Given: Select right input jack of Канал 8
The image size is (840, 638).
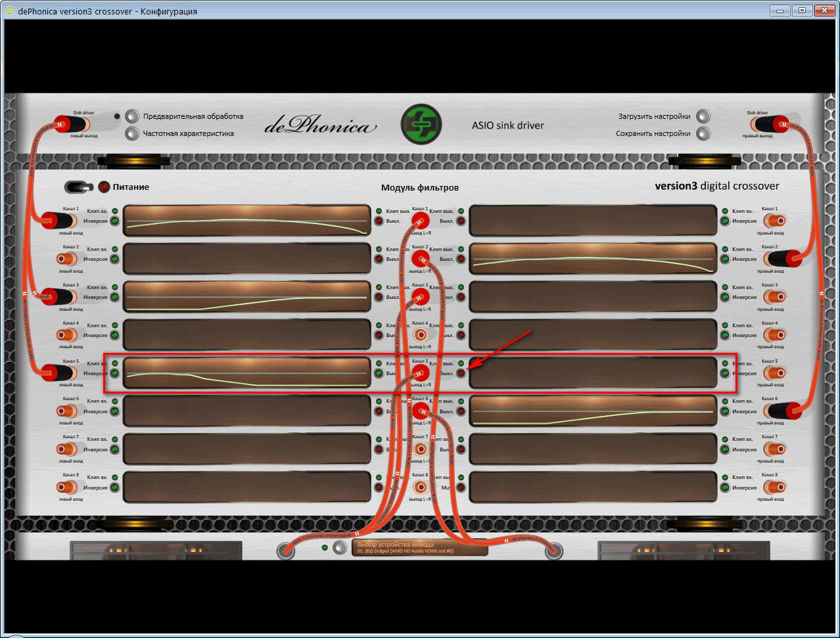Looking at the screenshot, I should coord(774,488).
